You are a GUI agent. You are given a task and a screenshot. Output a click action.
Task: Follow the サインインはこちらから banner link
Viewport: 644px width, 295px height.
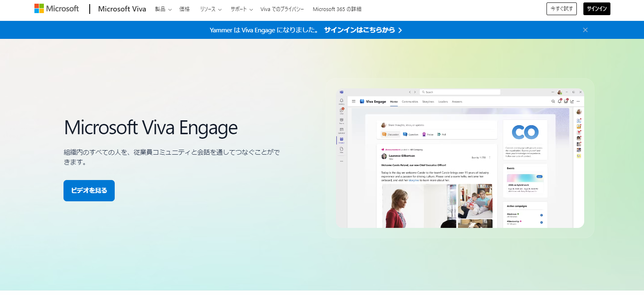coord(363,30)
